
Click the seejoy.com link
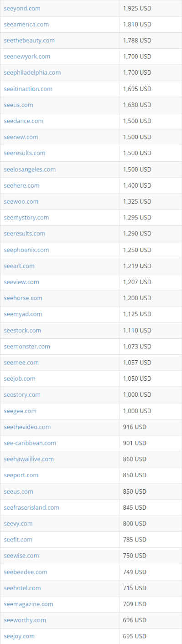pos(19,636)
